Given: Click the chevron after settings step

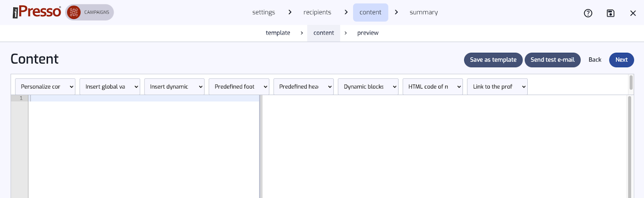Looking at the screenshot, I should click(290, 12).
